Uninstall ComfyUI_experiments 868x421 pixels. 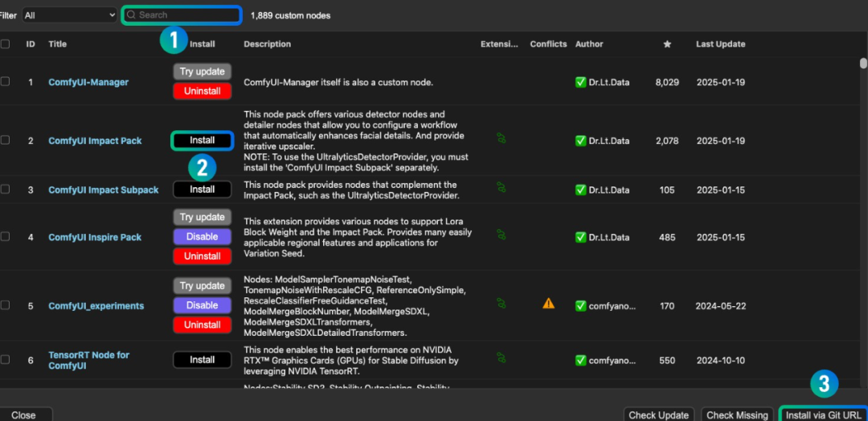point(202,325)
